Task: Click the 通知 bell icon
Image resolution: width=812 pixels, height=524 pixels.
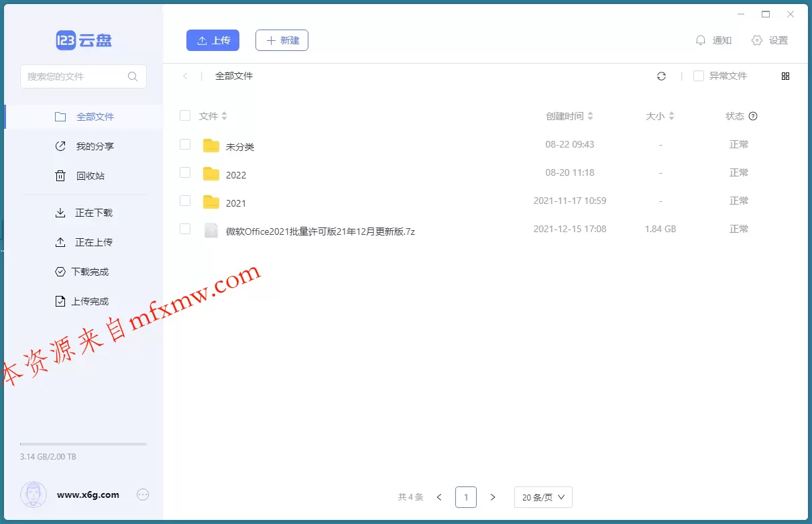Action: coord(701,40)
